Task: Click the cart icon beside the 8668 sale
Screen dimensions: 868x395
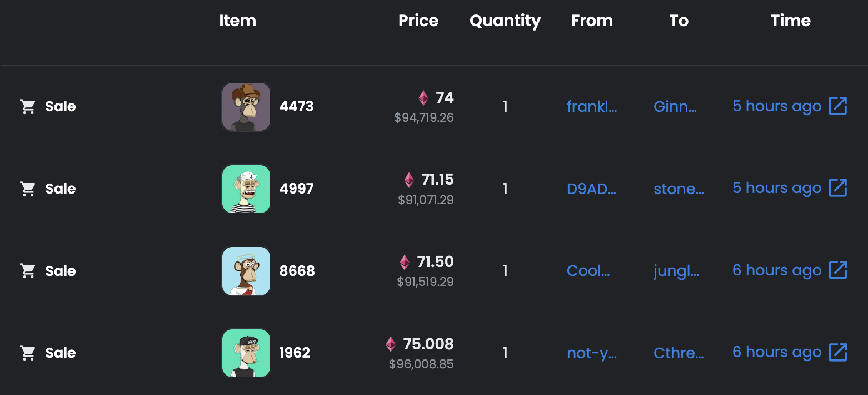Action: (x=28, y=271)
